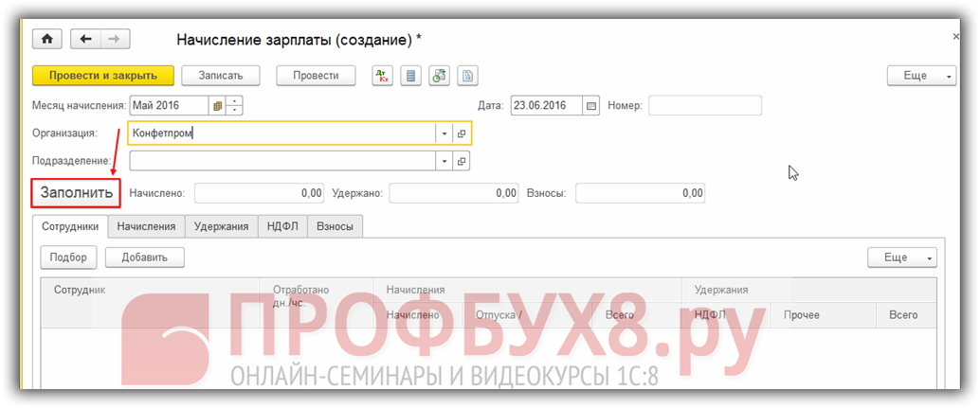The image size is (980, 408).
Task: Click the Подбор button
Action: 69,257
